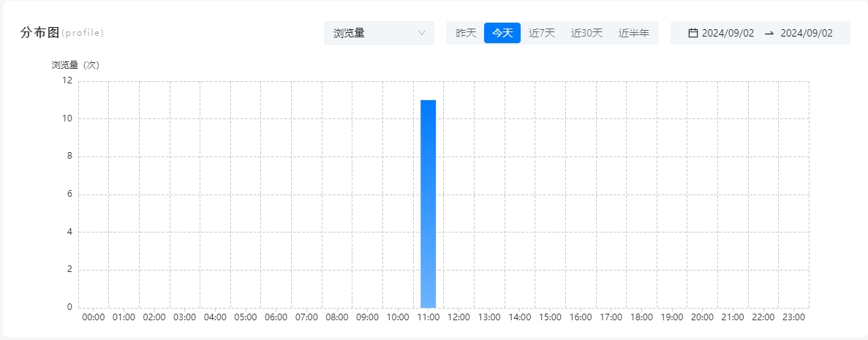Click the blue bar at 11:00
Screen dimensions: 868x340
[x=429, y=203]
